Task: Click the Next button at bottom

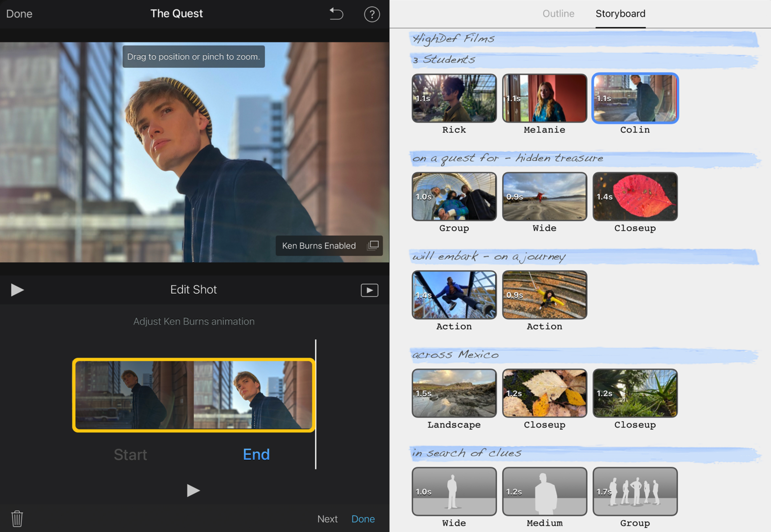Action: coord(327,519)
